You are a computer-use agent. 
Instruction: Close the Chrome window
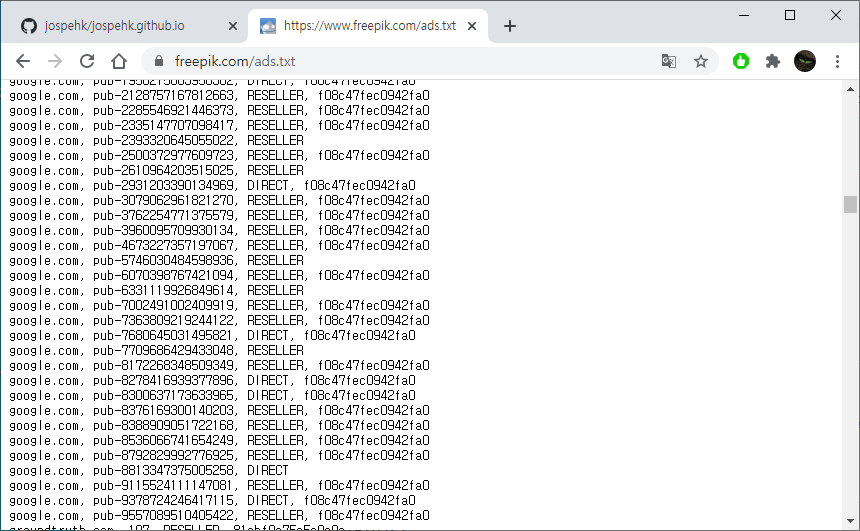pyautogui.click(x=835, y=15)
